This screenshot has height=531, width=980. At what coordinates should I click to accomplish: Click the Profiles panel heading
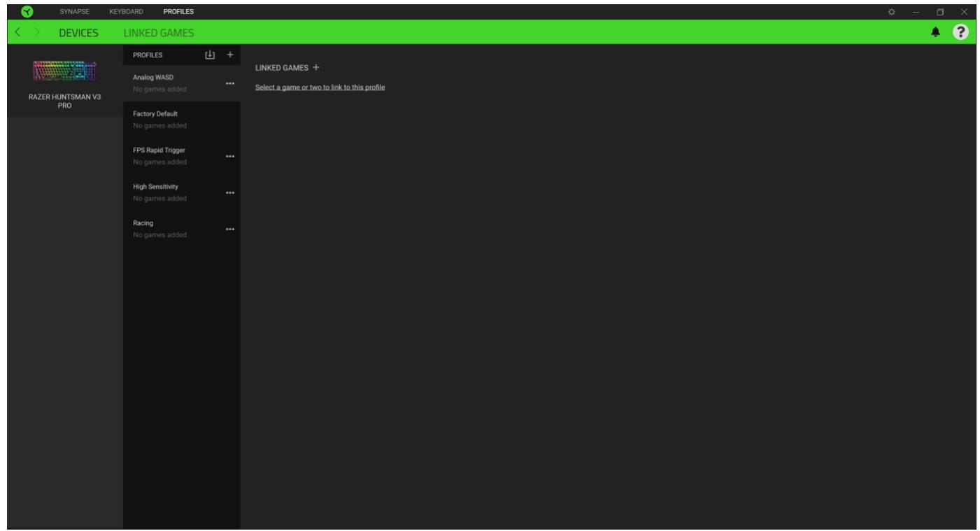click(x=148, y=55)
